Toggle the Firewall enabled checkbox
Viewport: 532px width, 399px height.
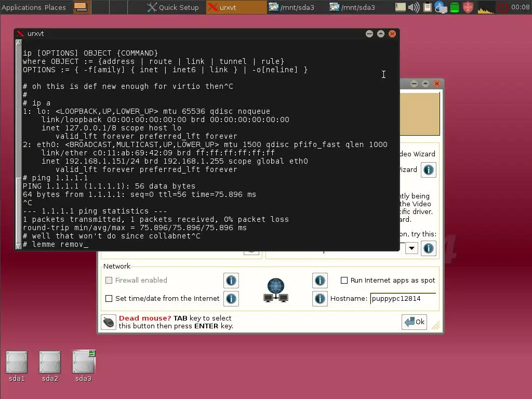click(109, 280)
